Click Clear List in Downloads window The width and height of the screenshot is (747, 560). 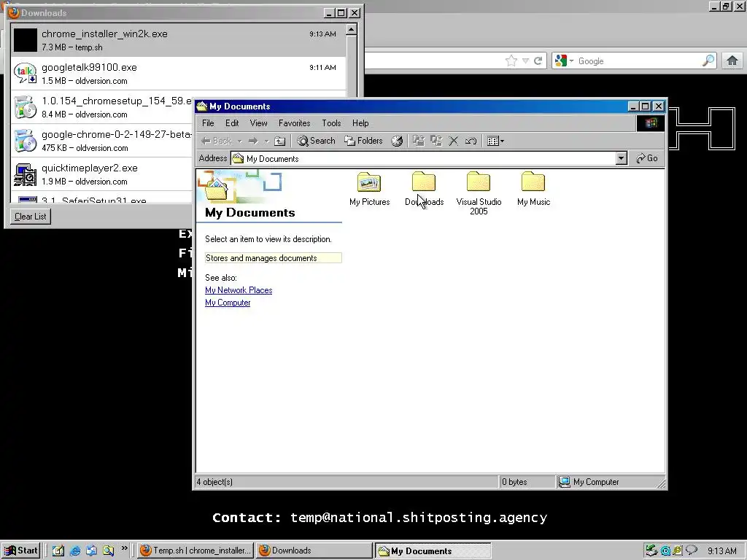click(31, 216)
